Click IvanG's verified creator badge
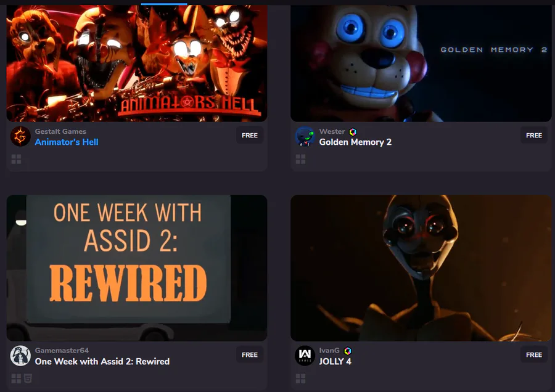This screenshot has height=392, width=555. (x=348, y=351)
